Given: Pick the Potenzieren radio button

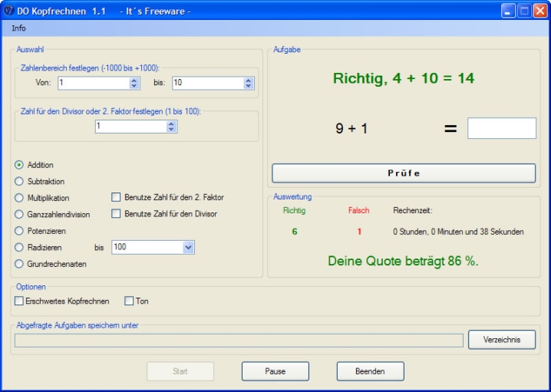Looking at the screenshot, I should [19, 230].
